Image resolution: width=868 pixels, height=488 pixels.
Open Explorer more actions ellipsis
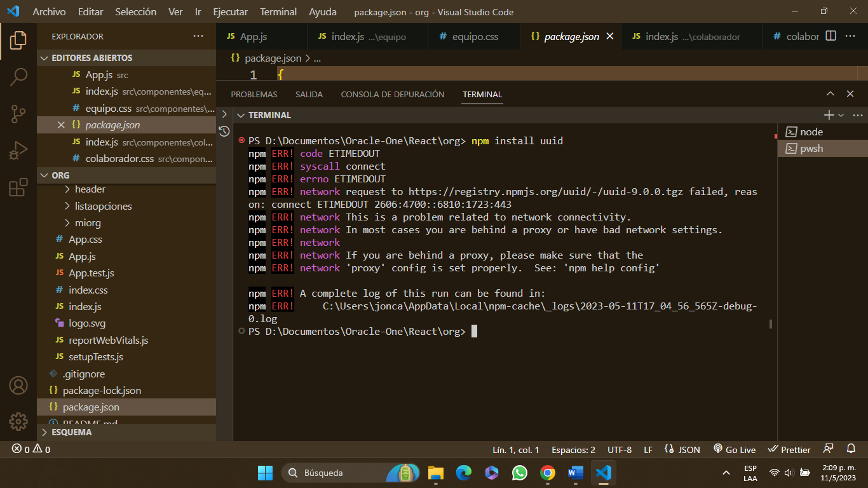tap(199, 36)
